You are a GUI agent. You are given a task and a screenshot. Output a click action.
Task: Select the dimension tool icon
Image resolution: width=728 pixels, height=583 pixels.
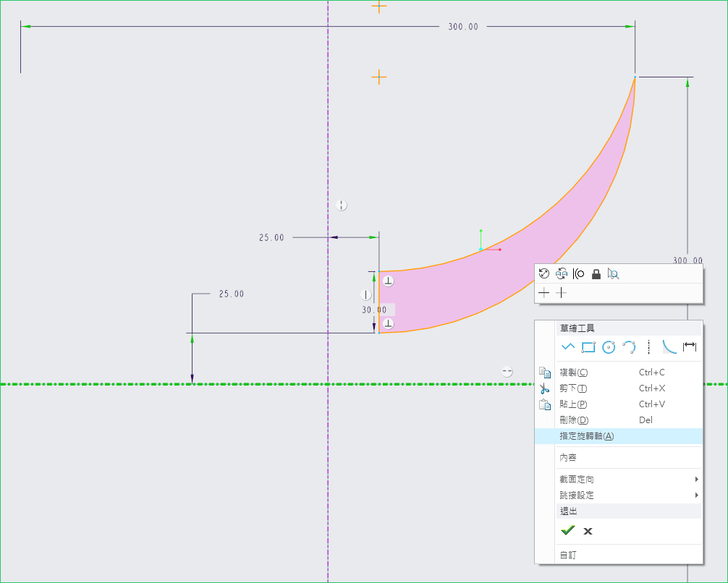pyautogui.click(x=690, y=347)
